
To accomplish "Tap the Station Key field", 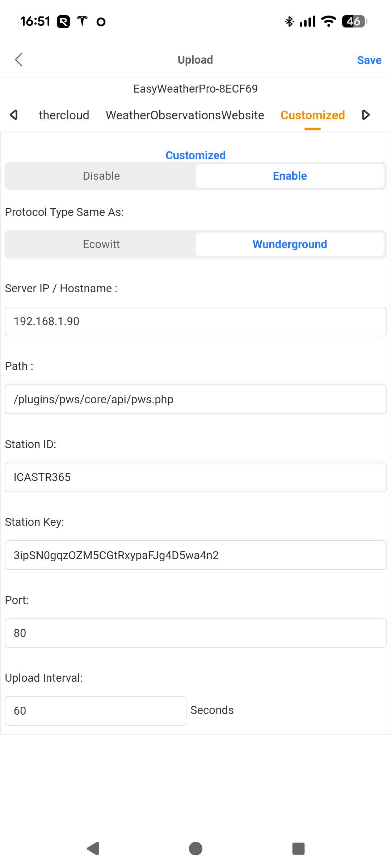I will (195, 556).
